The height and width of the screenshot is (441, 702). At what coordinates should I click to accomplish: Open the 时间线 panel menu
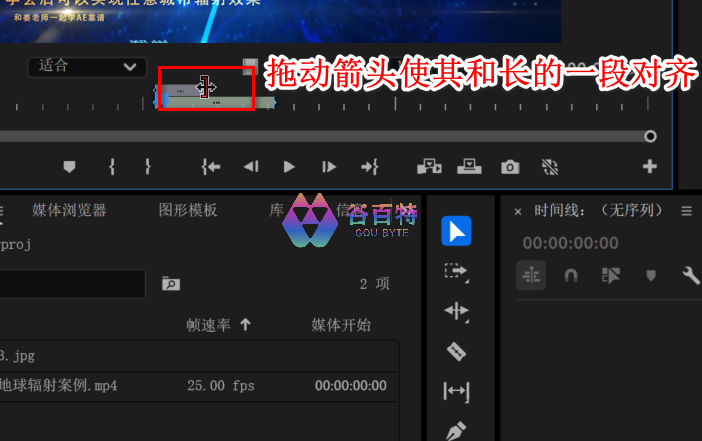pyautogui.click(x=686, y=211)
